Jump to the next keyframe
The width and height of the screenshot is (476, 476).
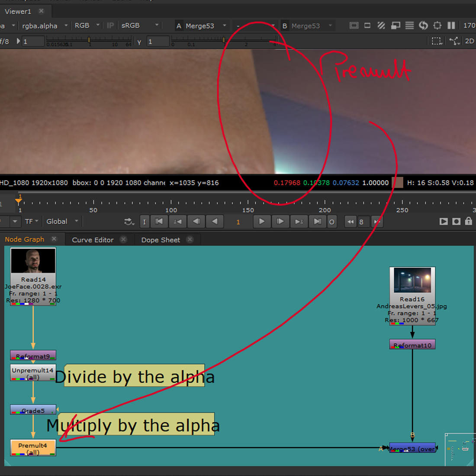point(299,222)
